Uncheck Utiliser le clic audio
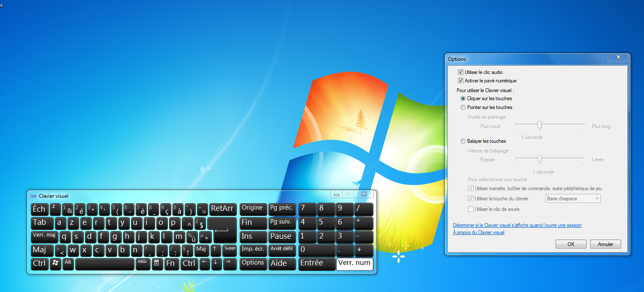The width and height of the screenshot is (644, 292). (x=461, y=72)
